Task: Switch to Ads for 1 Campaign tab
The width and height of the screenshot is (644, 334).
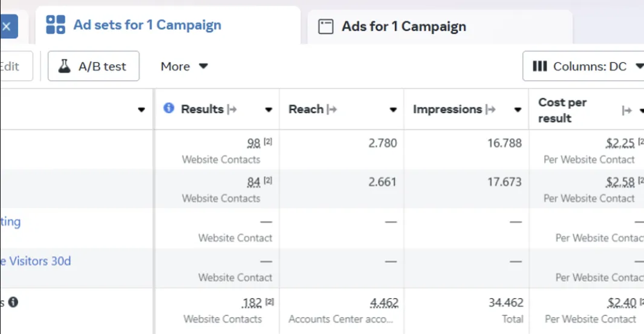Action: (403, 27)
